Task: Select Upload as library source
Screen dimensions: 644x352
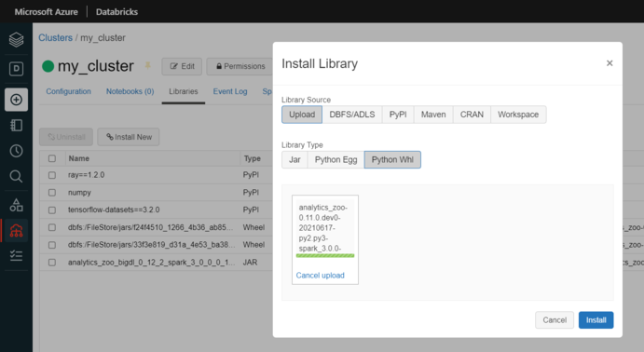Action: (302, 115)
